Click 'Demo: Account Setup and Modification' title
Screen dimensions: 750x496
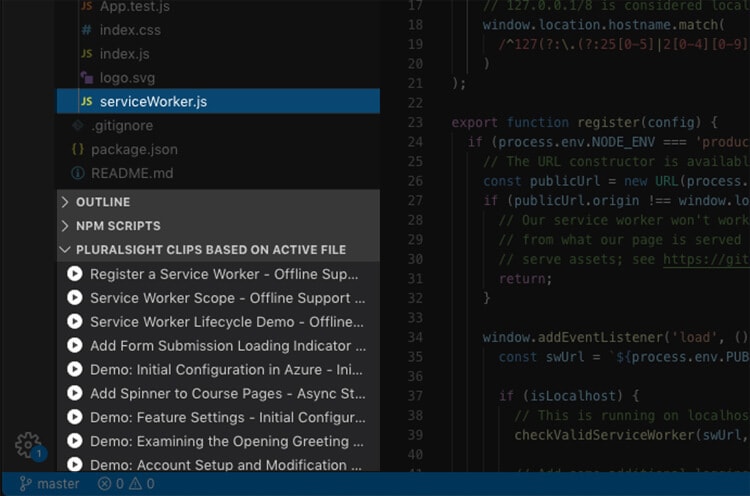pos(218,464)
